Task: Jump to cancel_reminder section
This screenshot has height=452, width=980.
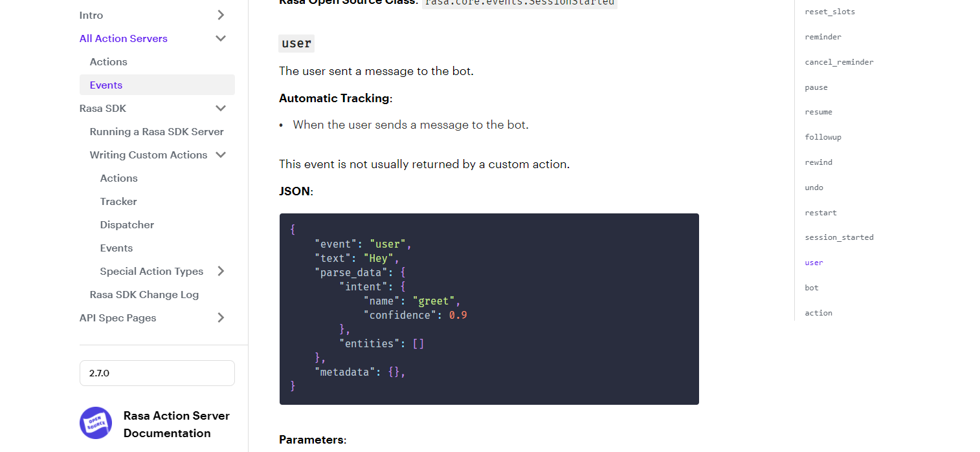Action: pos(839,62)
